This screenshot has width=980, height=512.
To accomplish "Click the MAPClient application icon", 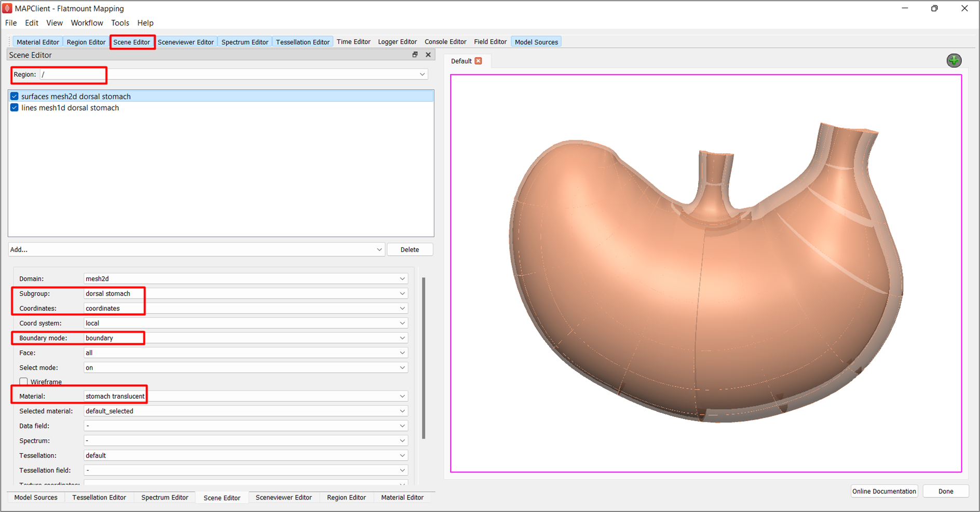I will coord(7,8).
